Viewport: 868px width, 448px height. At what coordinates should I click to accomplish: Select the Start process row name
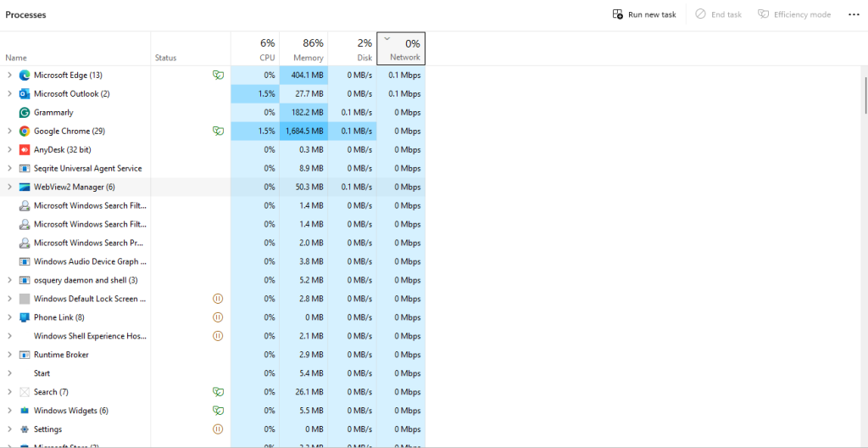pos(42,373)
